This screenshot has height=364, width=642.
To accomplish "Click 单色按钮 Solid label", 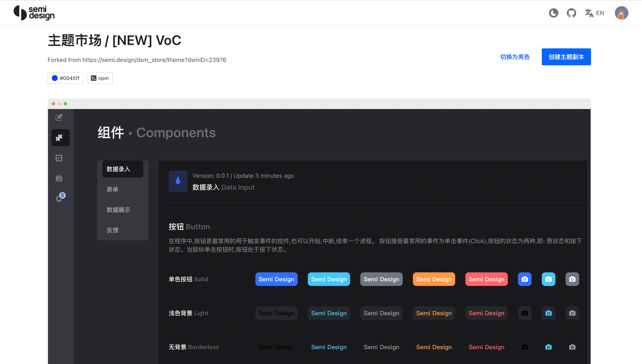I will pyautogui.click(x=188, y=279).
